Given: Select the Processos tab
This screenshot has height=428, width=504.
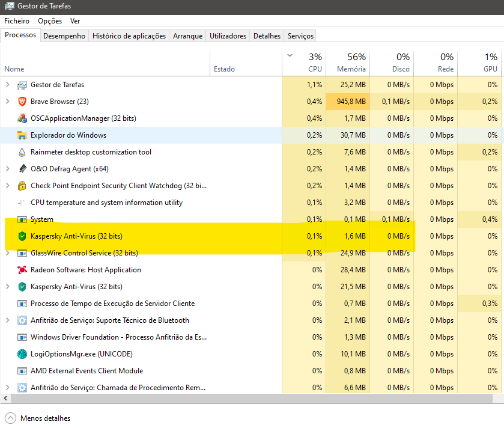Looking at the screenshot, I should (x=20, y=35).
